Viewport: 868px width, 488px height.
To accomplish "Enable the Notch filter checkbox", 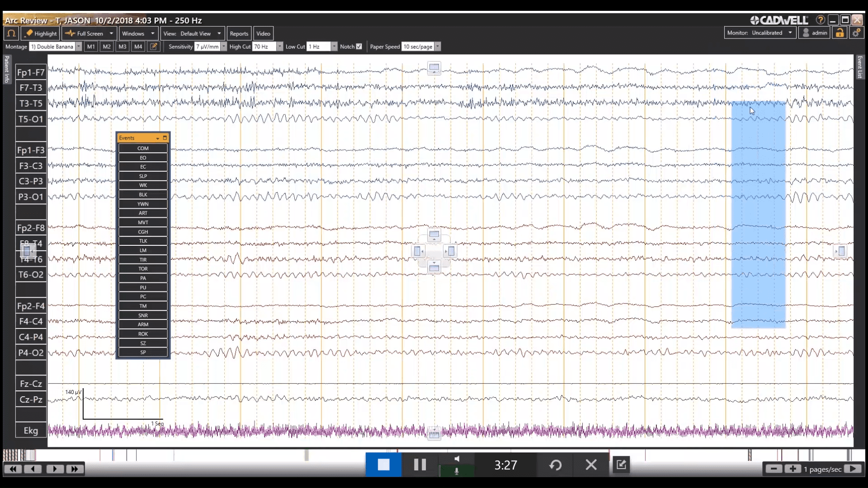I will coord(358,46).
